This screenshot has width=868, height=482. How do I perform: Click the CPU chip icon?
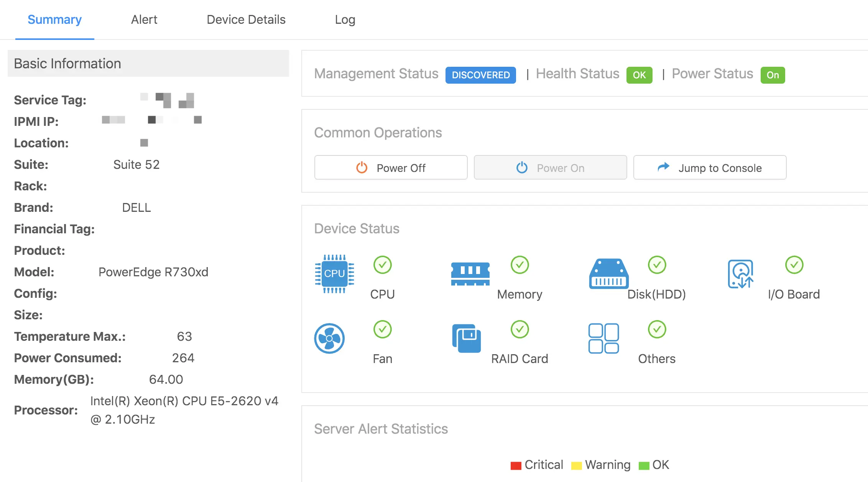334,274
